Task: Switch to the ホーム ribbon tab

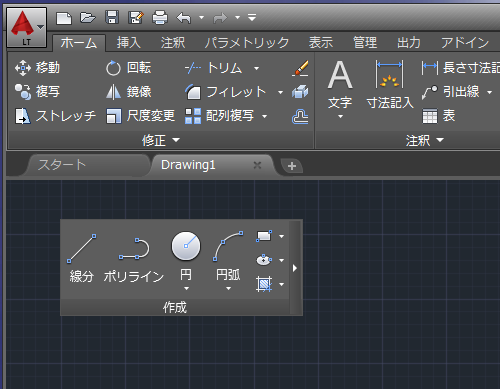Action: tap(79, 43)
